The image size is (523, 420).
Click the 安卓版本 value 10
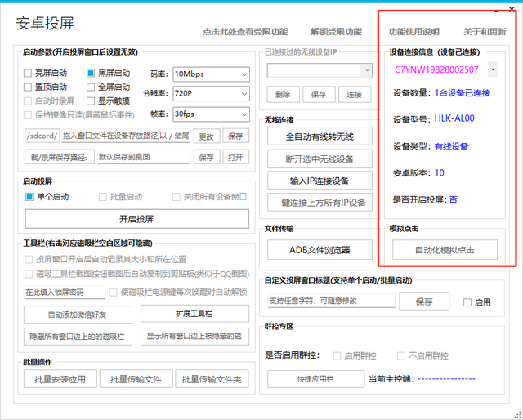tap(440, 172)
